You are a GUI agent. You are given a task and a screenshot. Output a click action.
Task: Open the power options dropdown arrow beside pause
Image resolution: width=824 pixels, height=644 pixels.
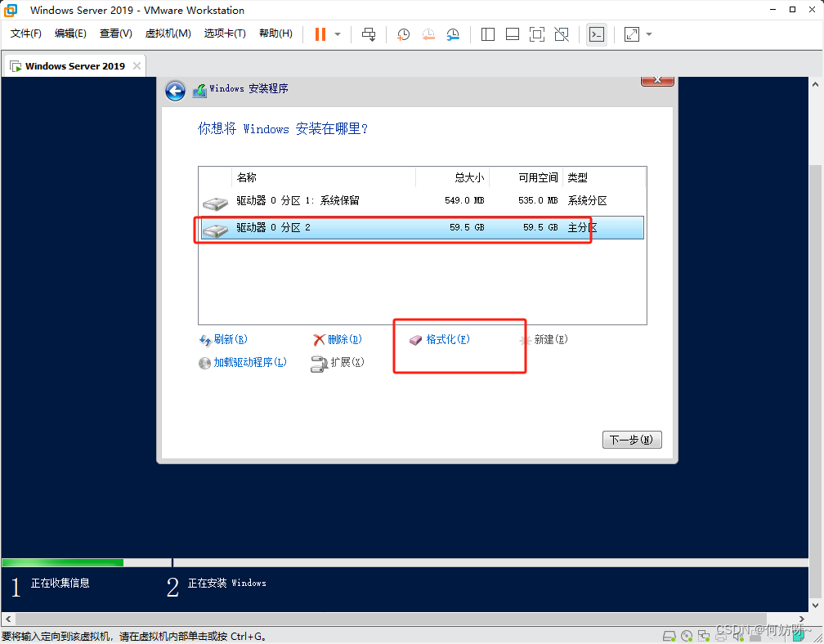click(338, 34)
